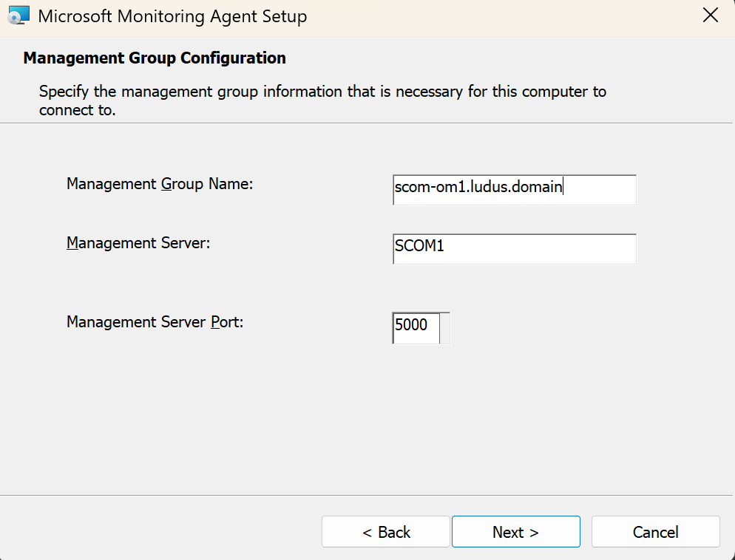Place cursor on the SCOM1 server text

pos(419,247)
